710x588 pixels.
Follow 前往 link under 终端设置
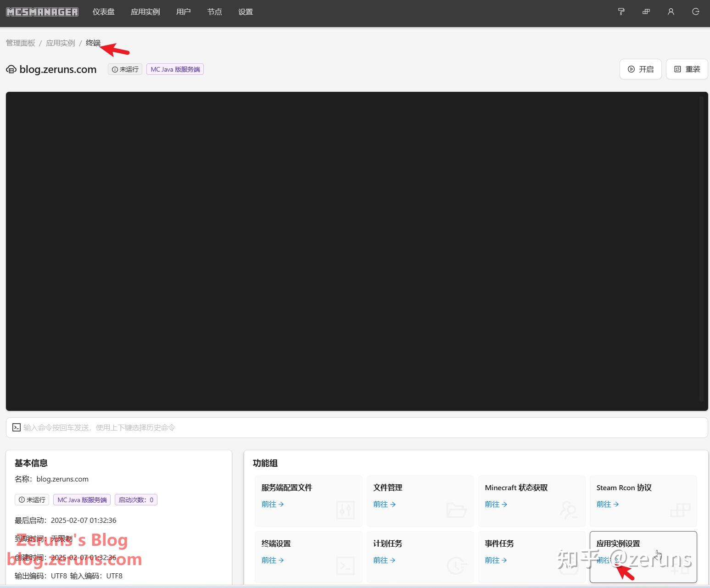click(x=273, y=560)
